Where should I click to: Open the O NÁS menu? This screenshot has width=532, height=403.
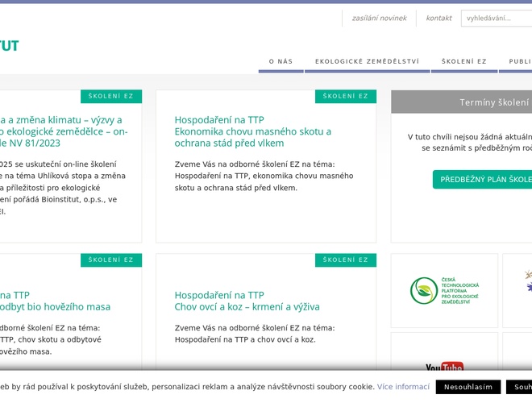click(281, 61)
